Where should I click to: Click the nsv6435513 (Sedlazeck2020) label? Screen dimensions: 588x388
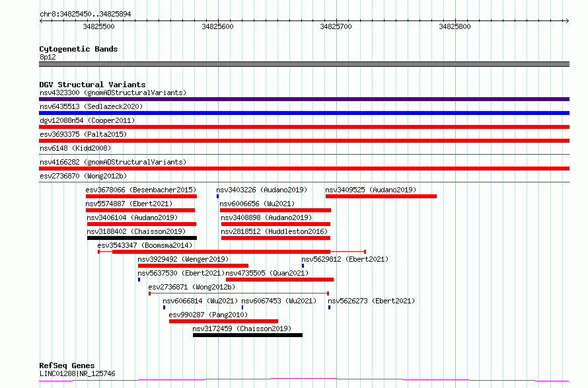[91, 106]
